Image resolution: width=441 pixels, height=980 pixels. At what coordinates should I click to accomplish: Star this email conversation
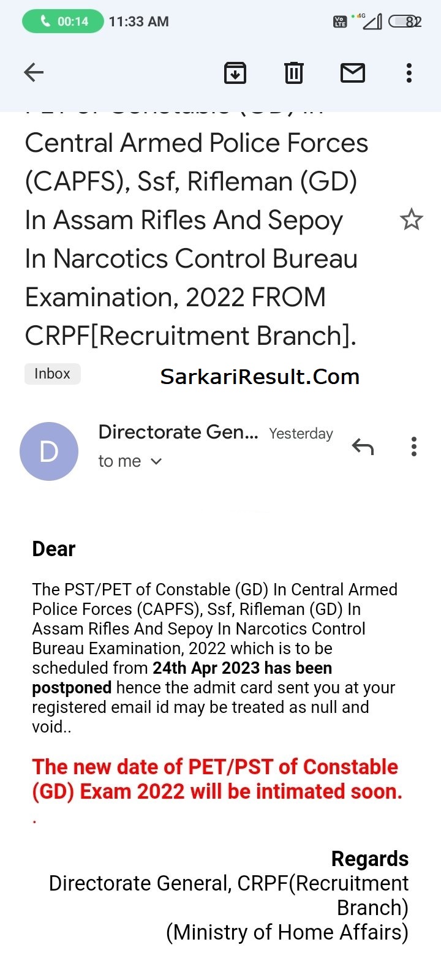[411, 219]
